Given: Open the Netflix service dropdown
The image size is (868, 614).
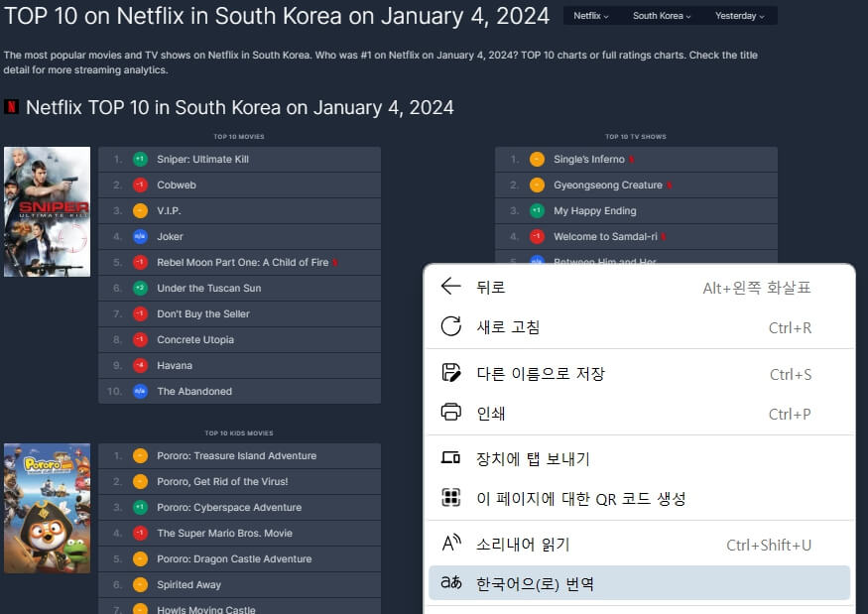Looking at the screenshot, I should [590, 16].
